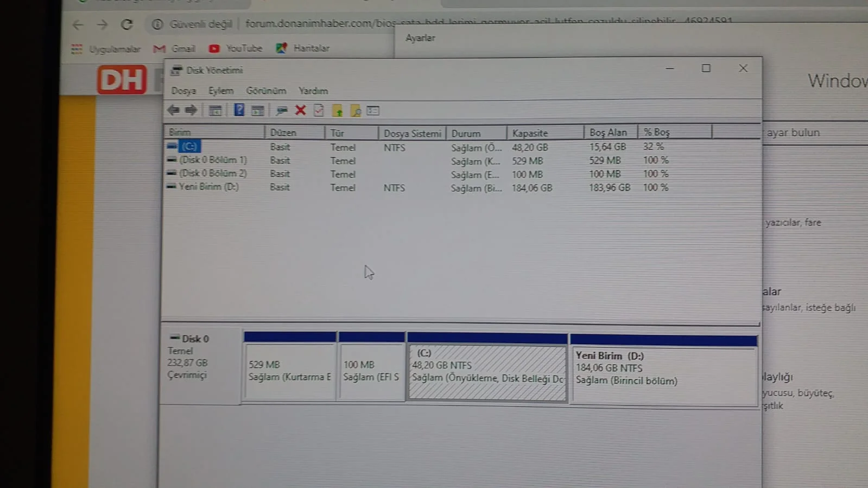This screenshot has height=488, width=868.
Task: Click the list settings icon ending the toolbar
Action: click(x=373, y=111)
